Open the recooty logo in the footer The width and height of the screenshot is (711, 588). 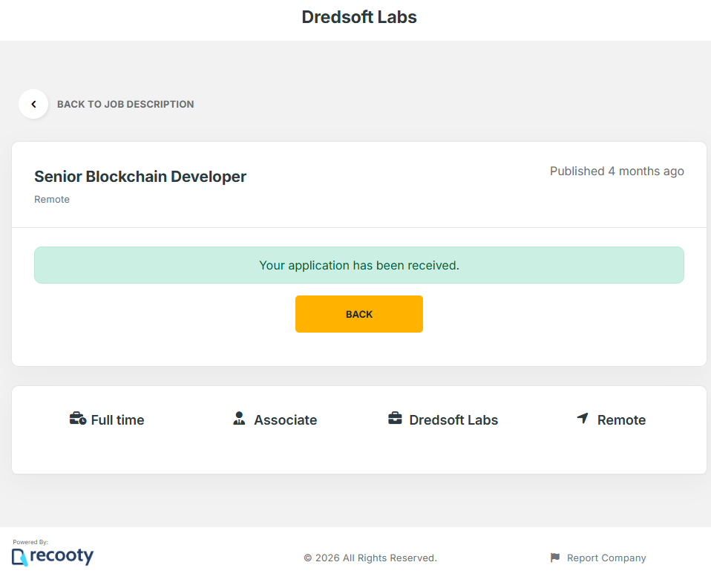click(x=53, y=556)
